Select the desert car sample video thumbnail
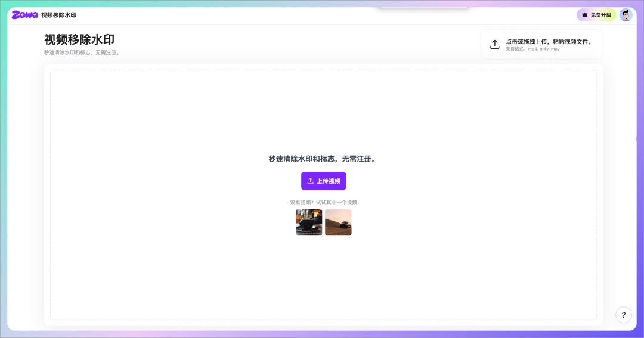This screenshot has height=338, width=644. pyautogui.click(x=339, y=222)
